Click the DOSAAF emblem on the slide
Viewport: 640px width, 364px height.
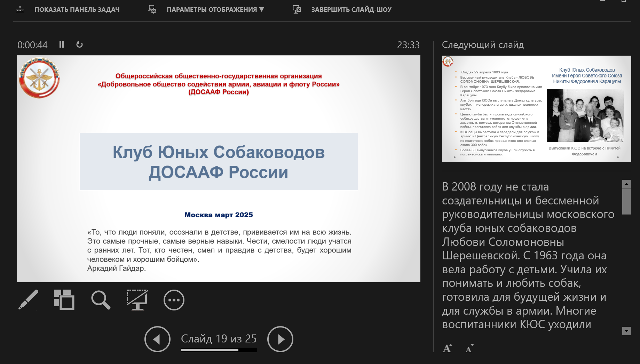coord(39,78)
